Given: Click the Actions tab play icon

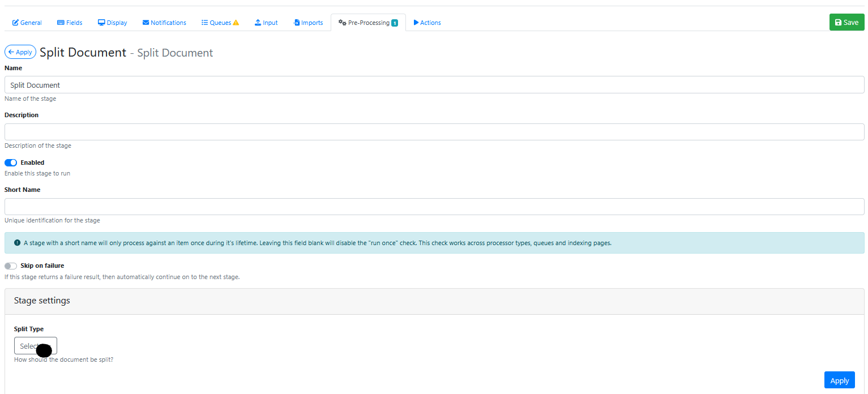Looking at the screenshot, I should coord(416,23).
